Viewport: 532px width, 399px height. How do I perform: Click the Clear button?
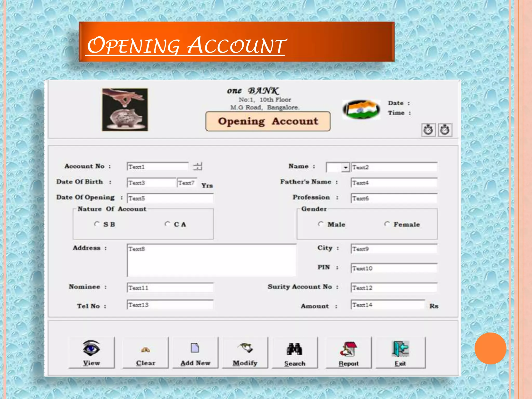coord(145,353)
